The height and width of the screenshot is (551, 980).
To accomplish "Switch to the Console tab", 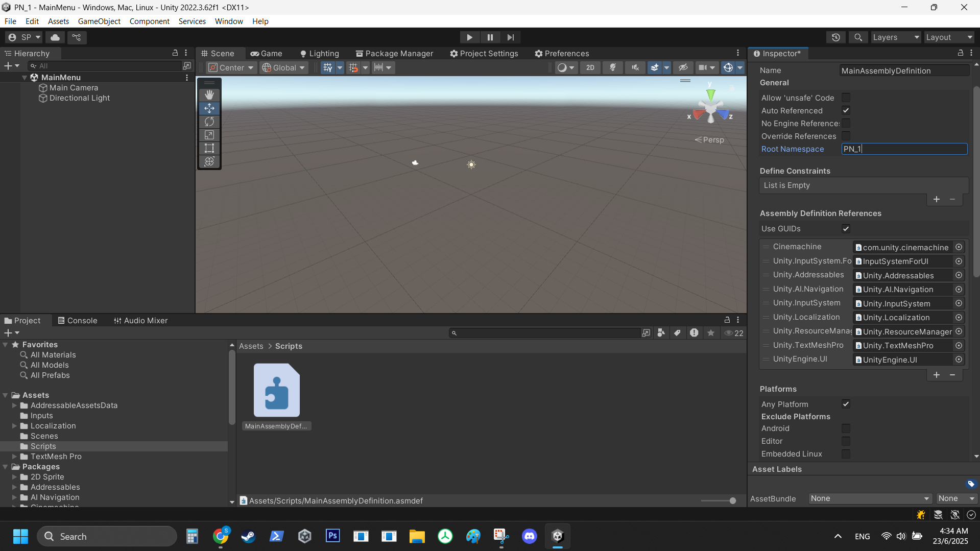I will pyautogui.click(x=77, y=321).
